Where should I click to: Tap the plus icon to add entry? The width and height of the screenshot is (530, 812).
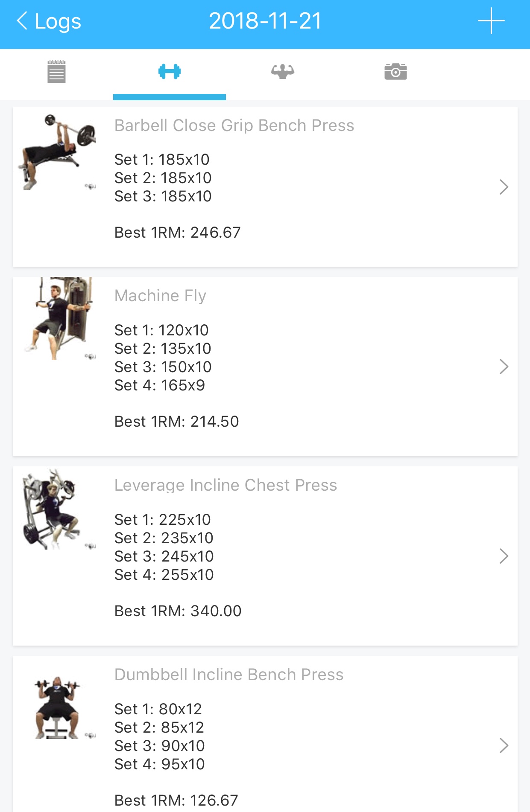tap(491, 21)
